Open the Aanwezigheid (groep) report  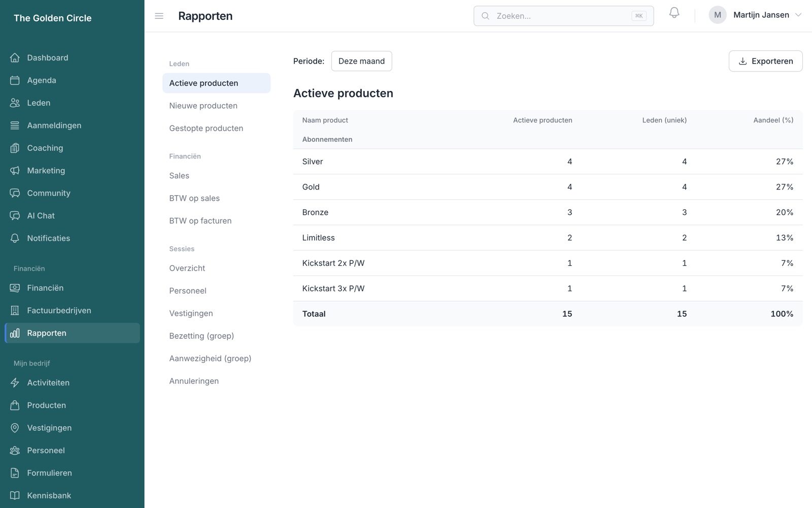coord(216,359)
